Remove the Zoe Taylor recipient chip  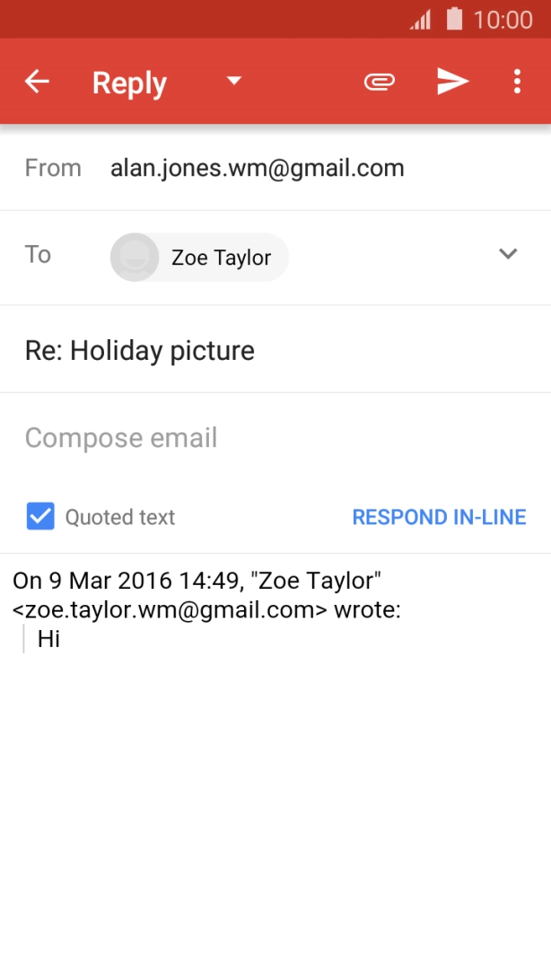198,257
